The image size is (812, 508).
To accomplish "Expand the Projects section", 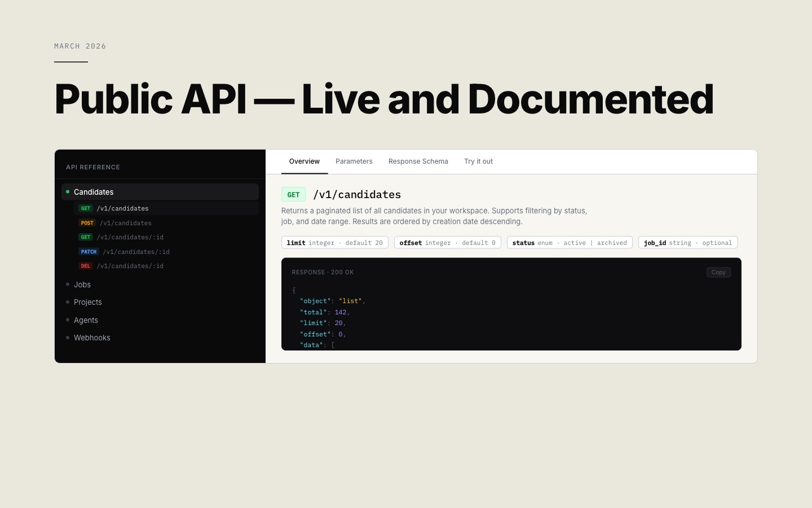I will coord(160,302).
